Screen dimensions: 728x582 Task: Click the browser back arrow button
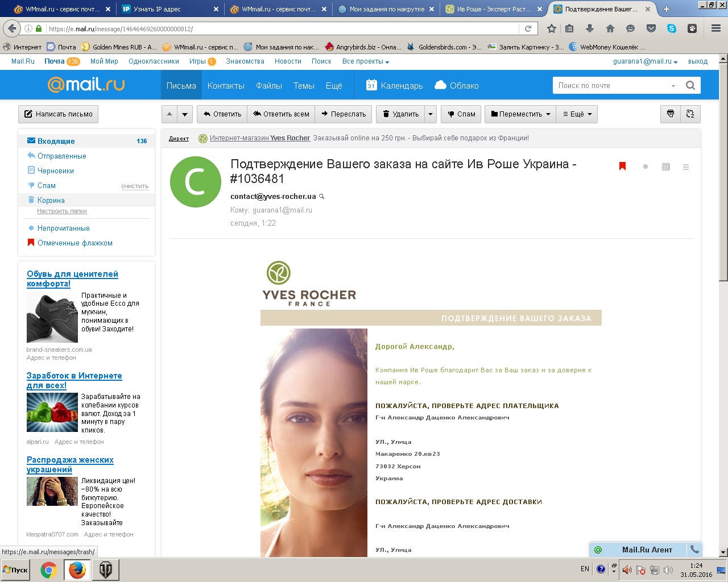point(12,28)
